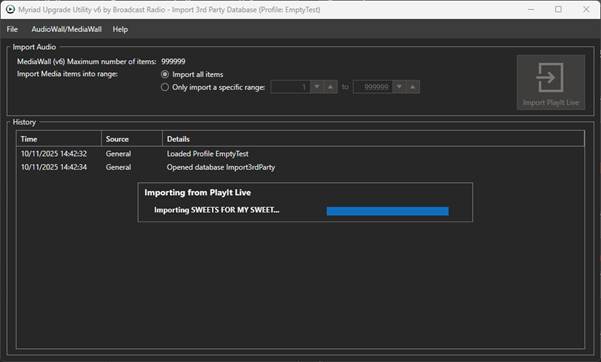This screenshot has width=601, height=362.
Task: Minimize the Myriad Upgrade Utility window
Action: (x=531, y=10)
